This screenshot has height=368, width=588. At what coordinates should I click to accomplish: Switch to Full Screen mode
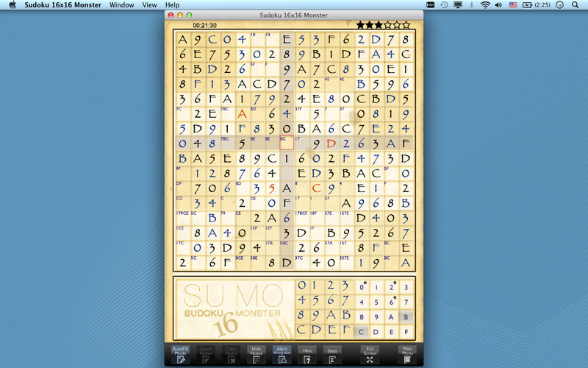[x=370, y=355]
